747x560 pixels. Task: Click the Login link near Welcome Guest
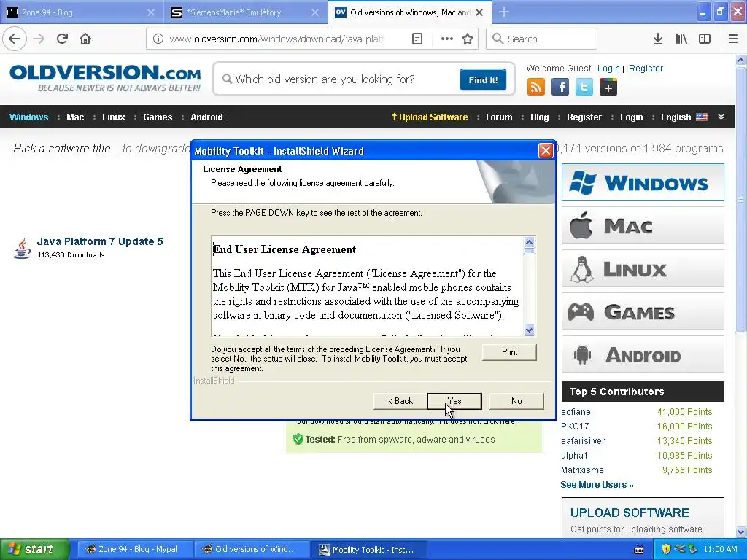click(608, 68)
